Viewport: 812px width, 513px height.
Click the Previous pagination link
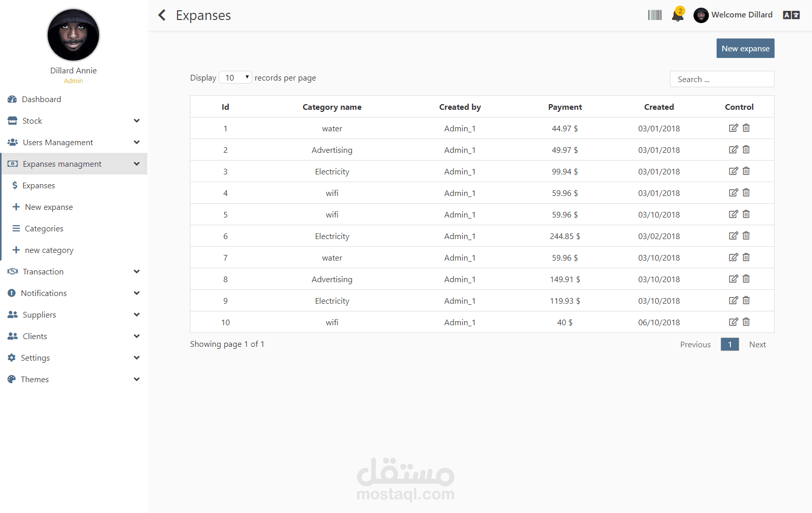(696, 345)
